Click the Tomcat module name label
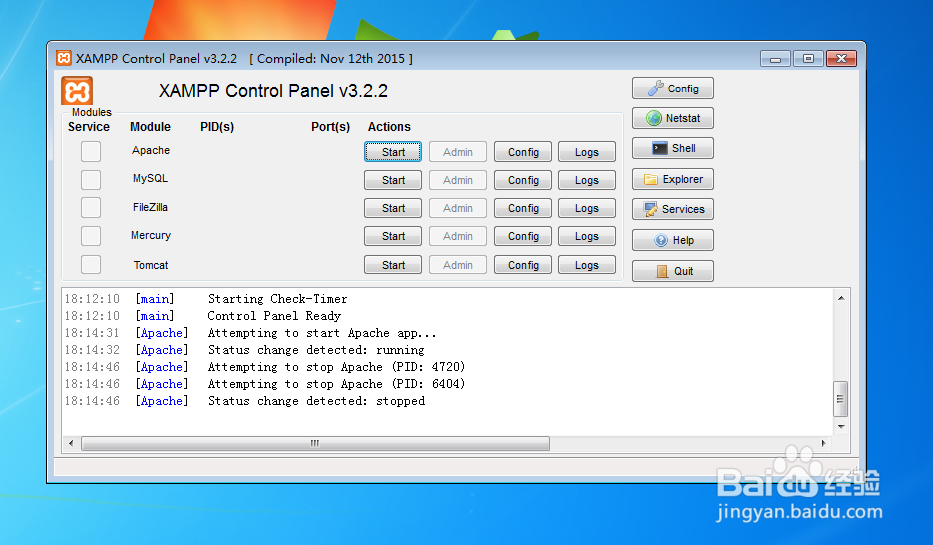Screen dimensions: 933x545 pos(151,265)
